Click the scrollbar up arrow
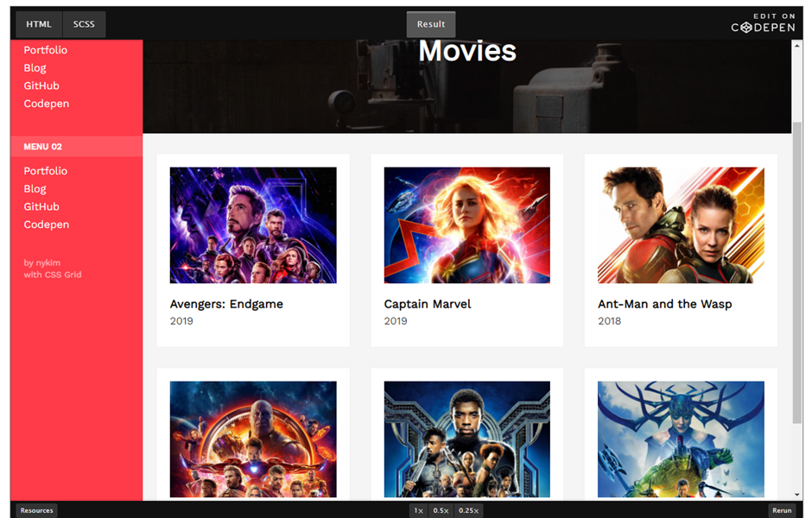 pyautogui.click(x=797, y=46)
